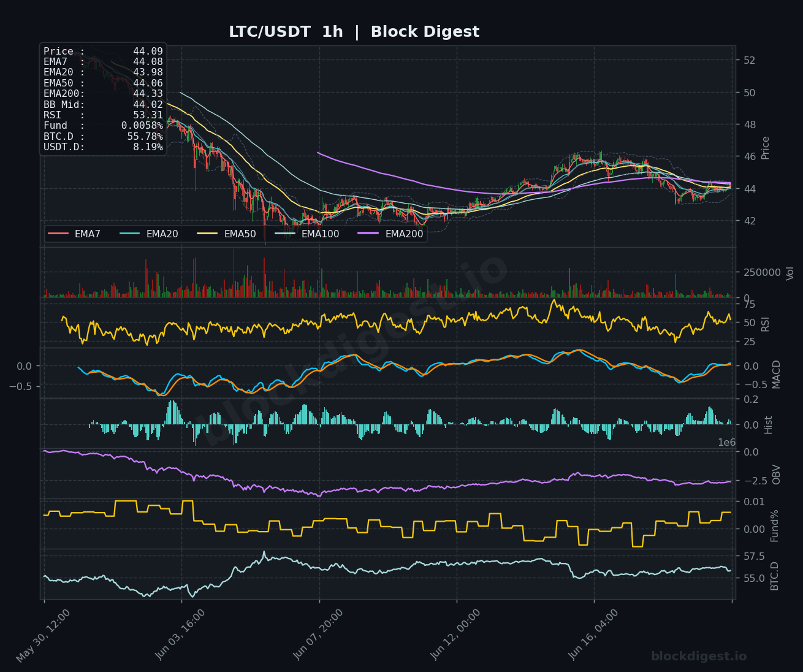
Task: Click the Fund% panel axis label
Action: point(774,525)
